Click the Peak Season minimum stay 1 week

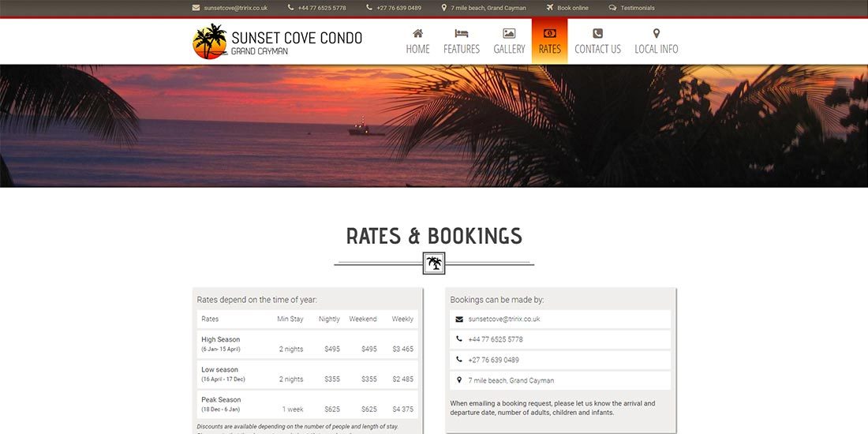293,410
